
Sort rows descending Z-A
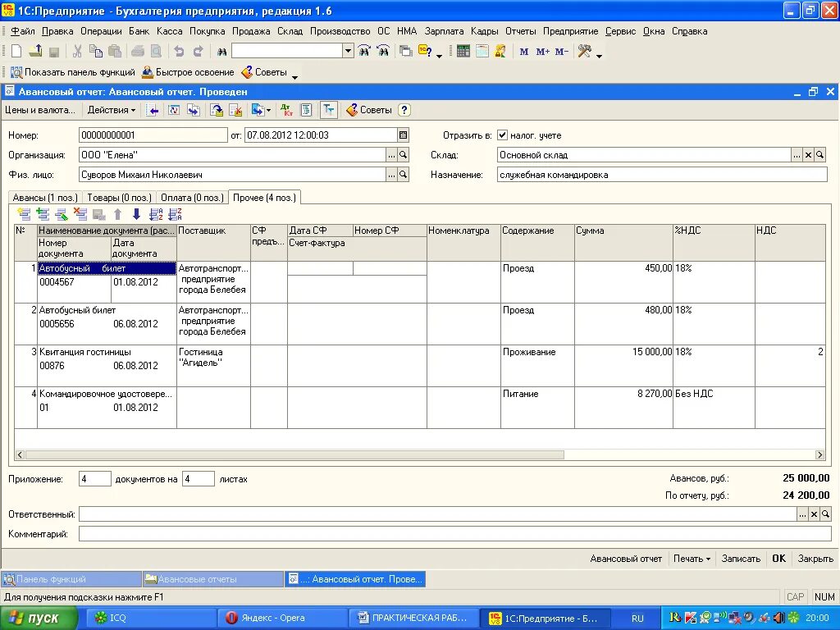(176, 214)
